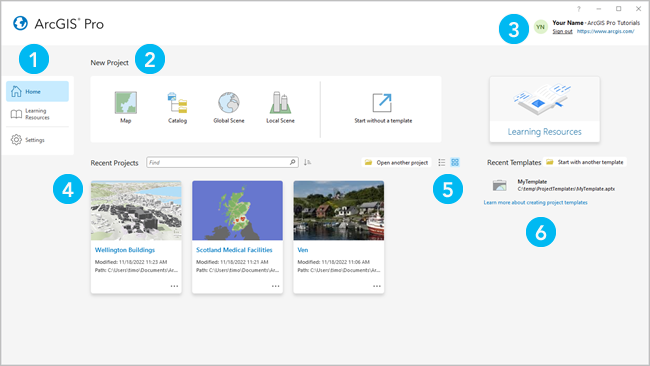Create a new Map project
The width and height of the screenshot is (650, 366).
tap(126, 107)
